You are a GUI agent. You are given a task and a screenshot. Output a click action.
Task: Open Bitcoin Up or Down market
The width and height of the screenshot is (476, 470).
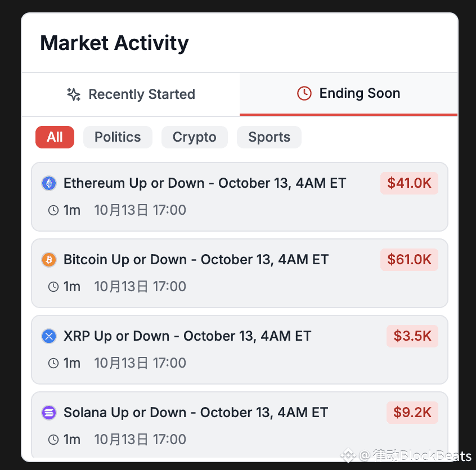196,260
